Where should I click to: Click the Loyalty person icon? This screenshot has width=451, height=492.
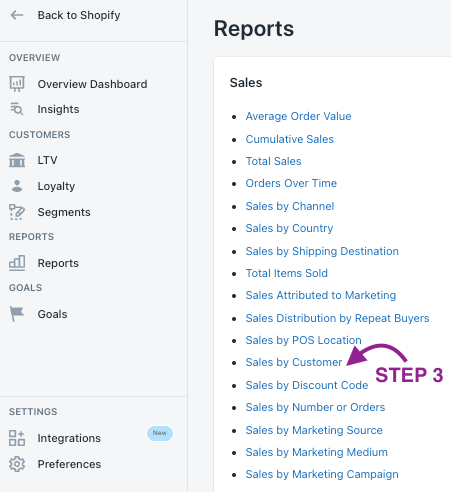click(x=17, y=186)
